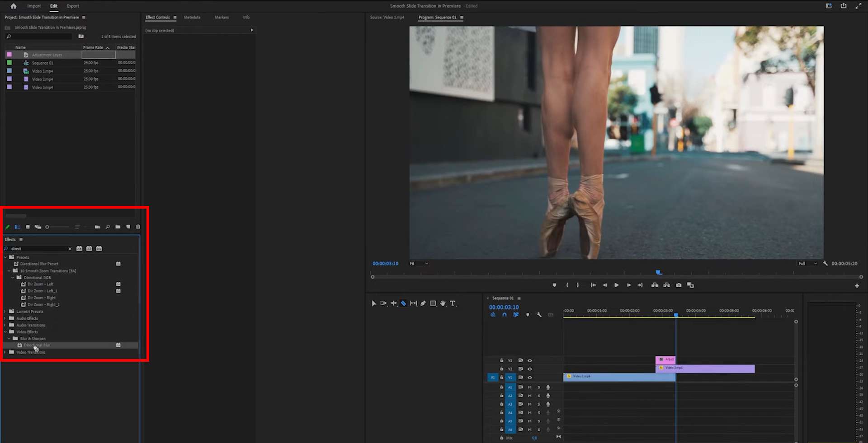This screenshot has width=868, height=443.
Task: Click the Play button in Program monitor
Action: pyautogui.click(x=616, y=285)
